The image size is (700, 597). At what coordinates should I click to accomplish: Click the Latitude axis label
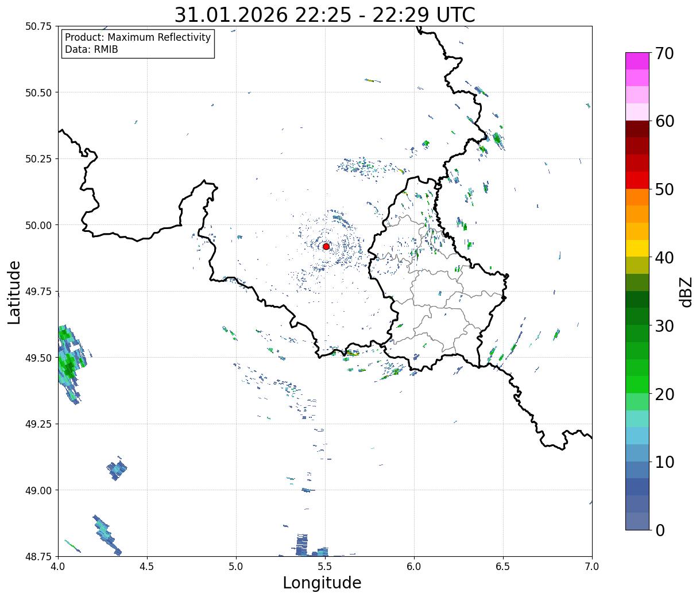pyautogui.click(x=14, y=292)
